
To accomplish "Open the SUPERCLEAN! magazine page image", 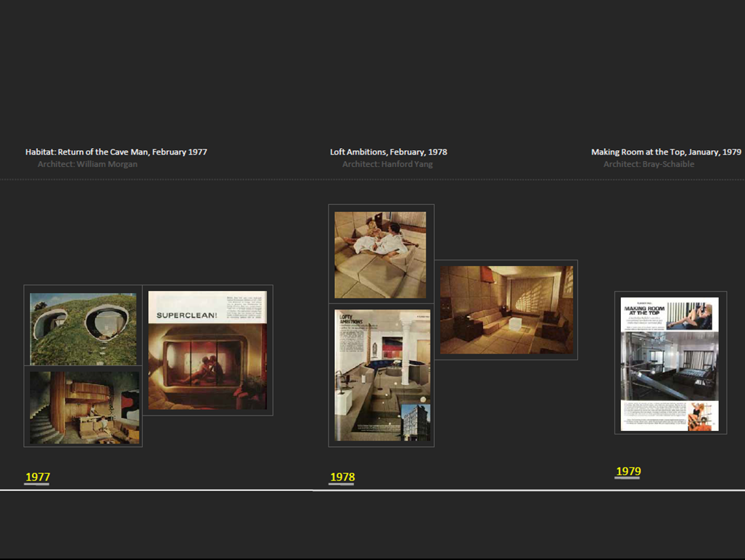I will coord(208,350).
